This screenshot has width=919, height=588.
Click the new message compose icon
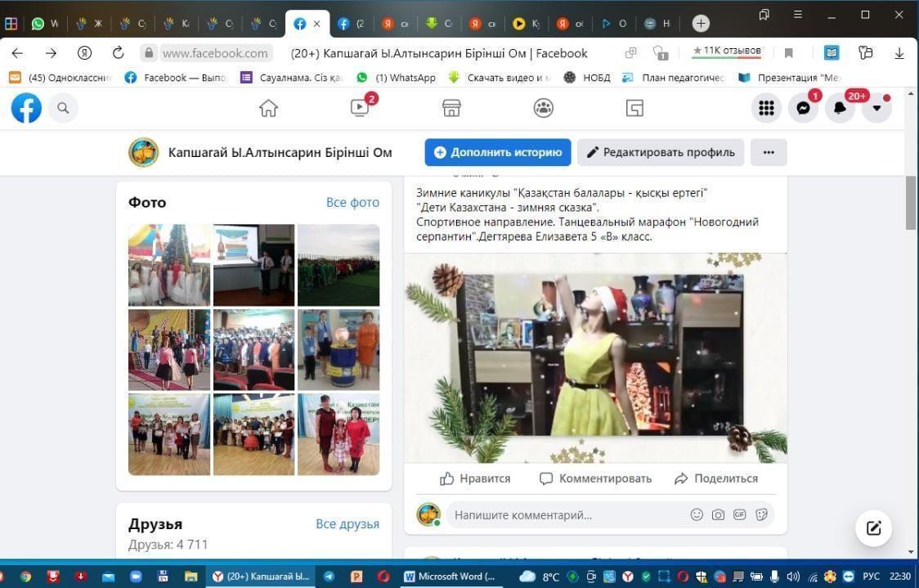pyautogui.click(x=873, y=527)
